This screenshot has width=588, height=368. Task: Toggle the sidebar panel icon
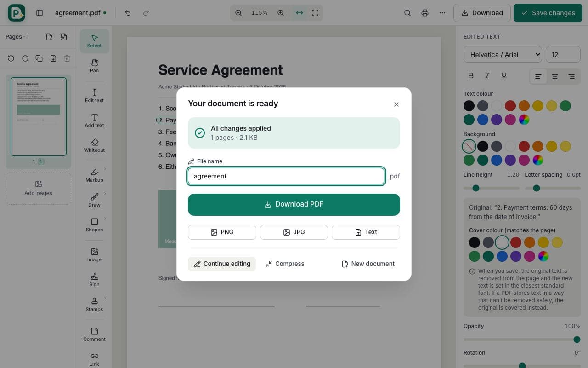40,13
